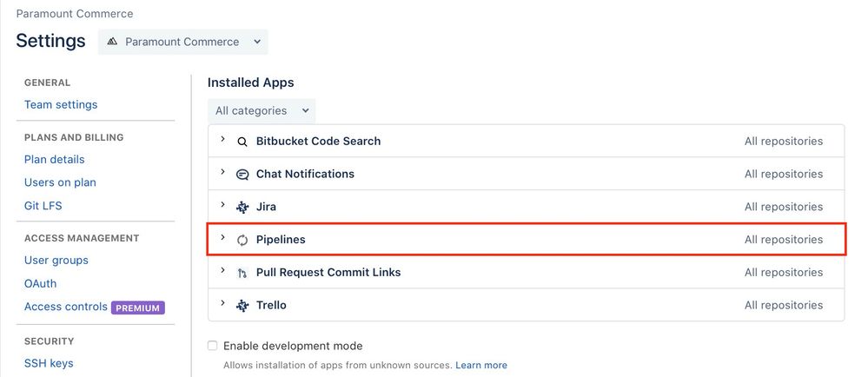Click All repositories in Pull Request Commit Links row
Viewport: 868px width, 377px height.
click(784, 273)
